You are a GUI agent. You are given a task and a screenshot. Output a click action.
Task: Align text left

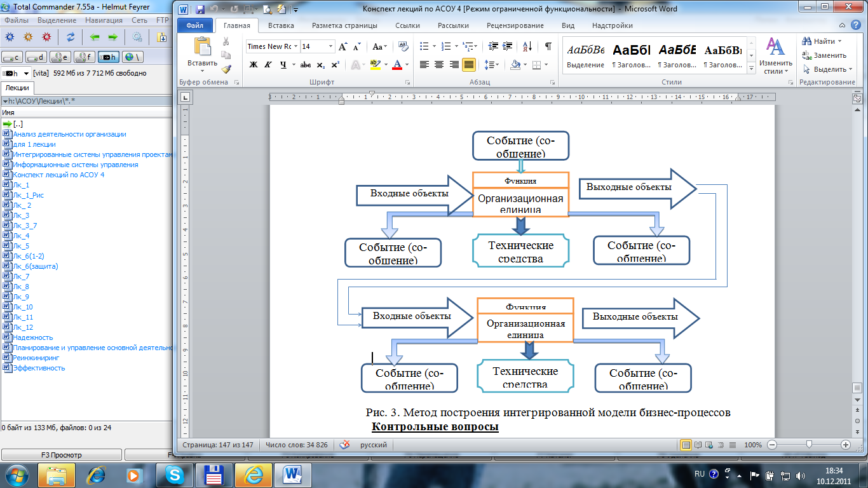pyautogui.click(x=425, y=65)
